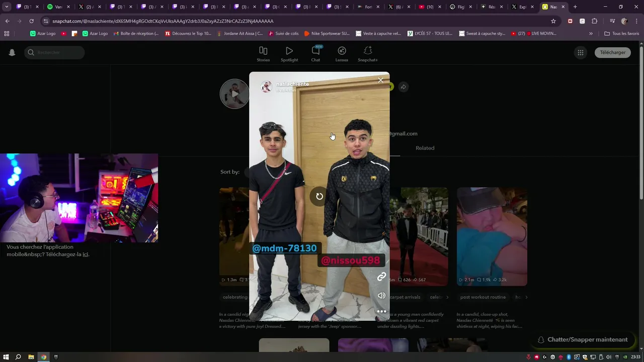
Task: Copy the snap link icon
Action: point(381,277)
